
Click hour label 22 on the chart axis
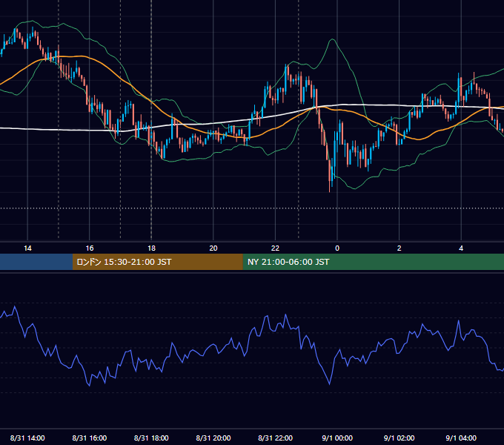point(276,248)
